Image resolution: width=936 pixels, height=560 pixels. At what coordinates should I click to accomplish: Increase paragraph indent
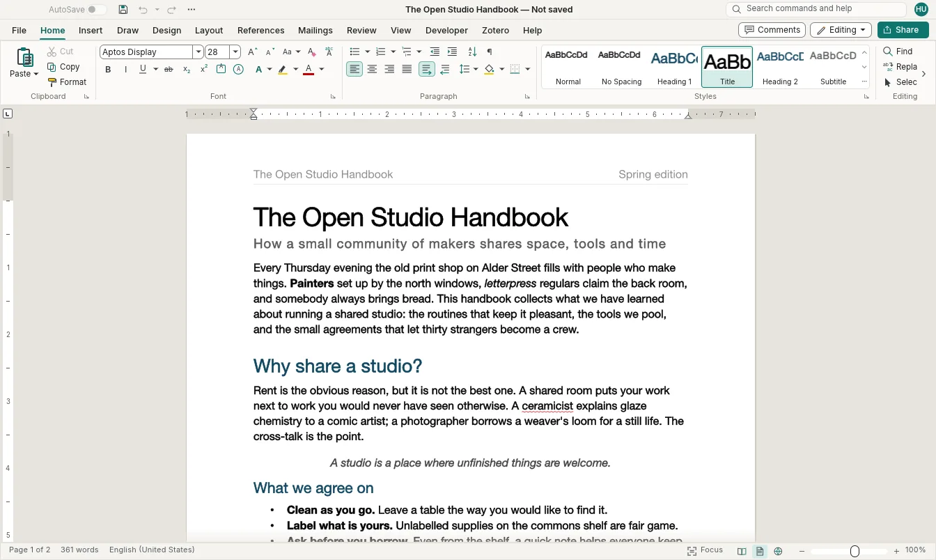click(x=452, y=52)
